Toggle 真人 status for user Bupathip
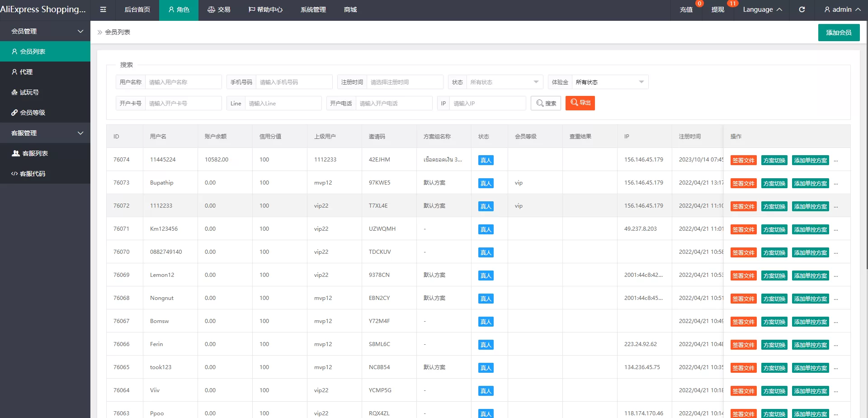The width and height of the screenshot is (868, 418). point(486,183)
